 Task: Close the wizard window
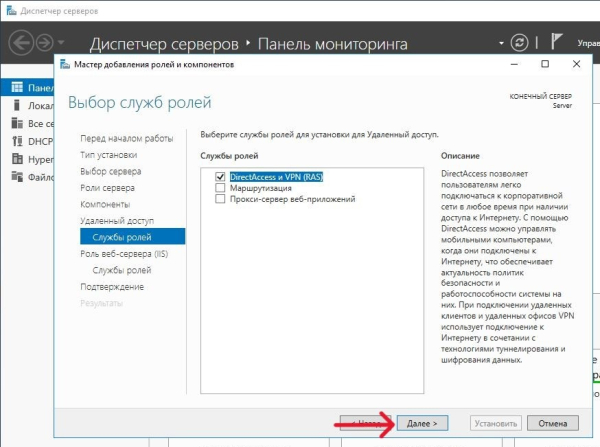click(576, 64)
